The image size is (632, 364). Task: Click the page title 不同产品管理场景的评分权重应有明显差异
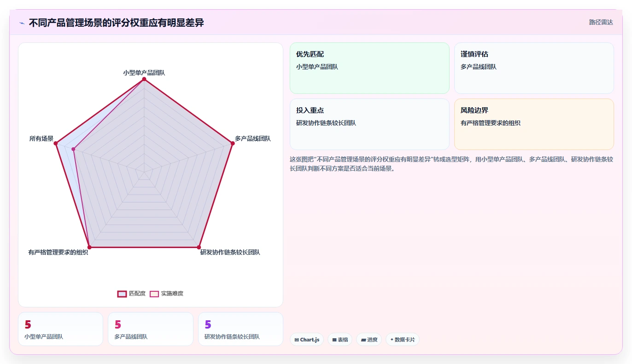pos(117,23)
